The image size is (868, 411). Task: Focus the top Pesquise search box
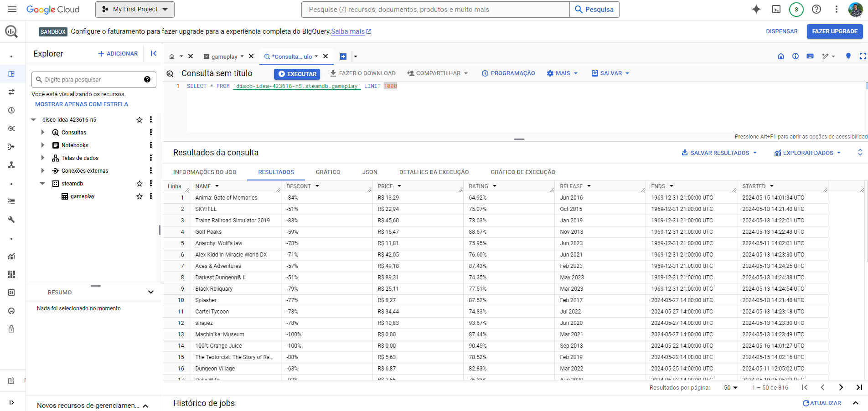pyautogui.click(x=435, y=10)
